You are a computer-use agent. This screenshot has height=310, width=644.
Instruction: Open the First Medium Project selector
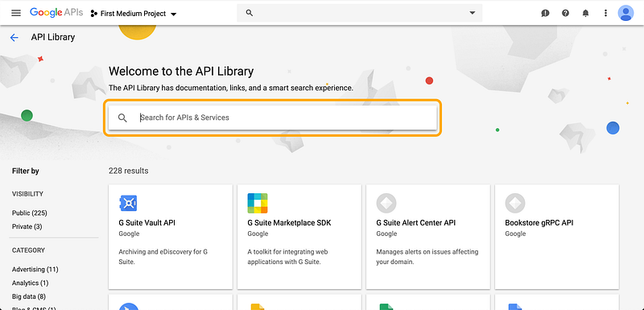134,14
